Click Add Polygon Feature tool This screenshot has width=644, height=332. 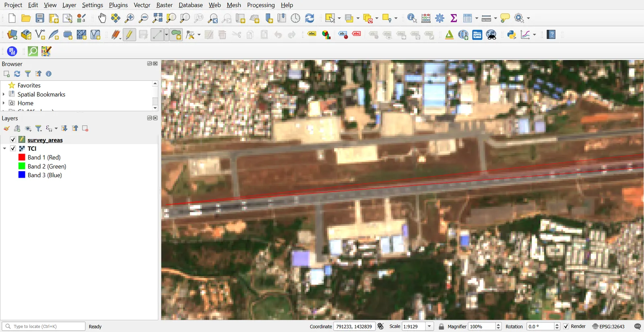click(176, 35)
